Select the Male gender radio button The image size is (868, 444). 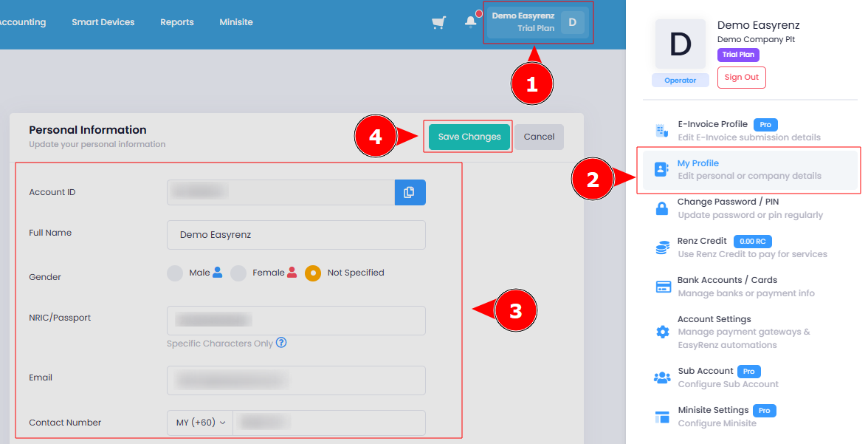coord(175,273)
